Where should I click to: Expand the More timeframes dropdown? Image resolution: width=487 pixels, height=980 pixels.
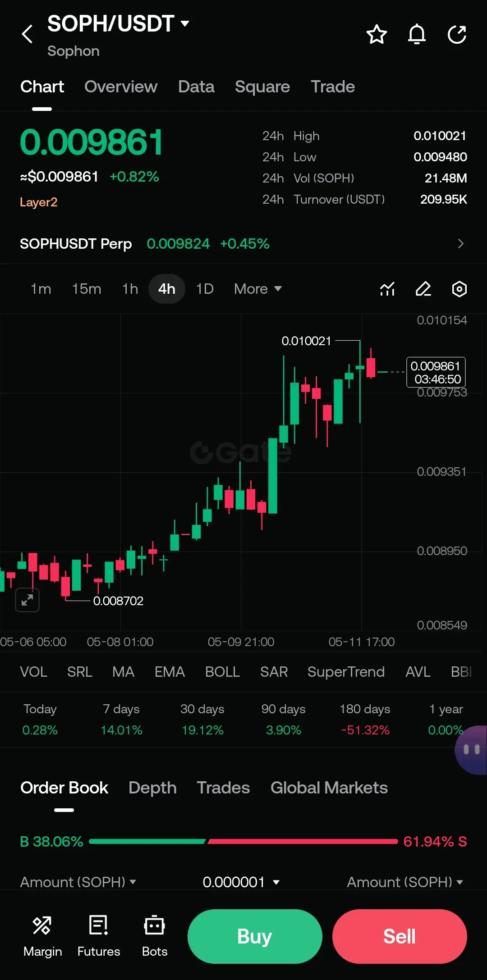pyautogui.click(x=258, y=289)
